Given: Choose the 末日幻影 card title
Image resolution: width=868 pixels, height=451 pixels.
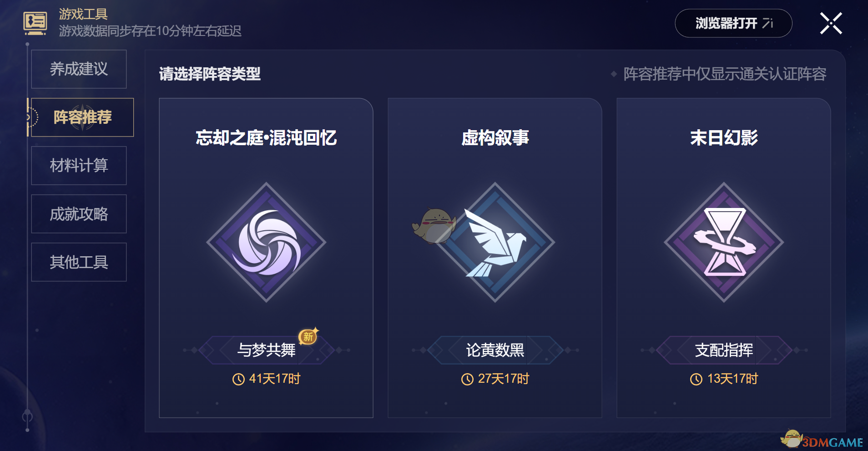Looking at the screenshot, I should [x=724, y=137].
